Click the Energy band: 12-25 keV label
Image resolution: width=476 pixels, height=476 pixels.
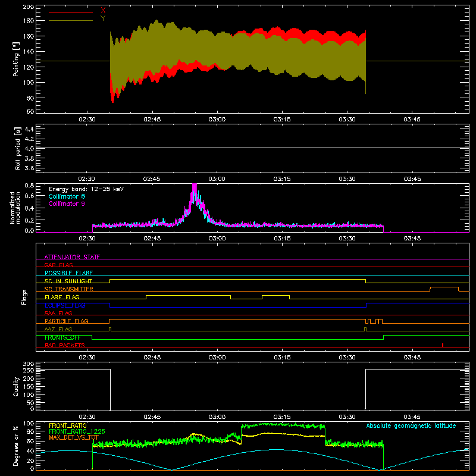[x=86, y=189]
